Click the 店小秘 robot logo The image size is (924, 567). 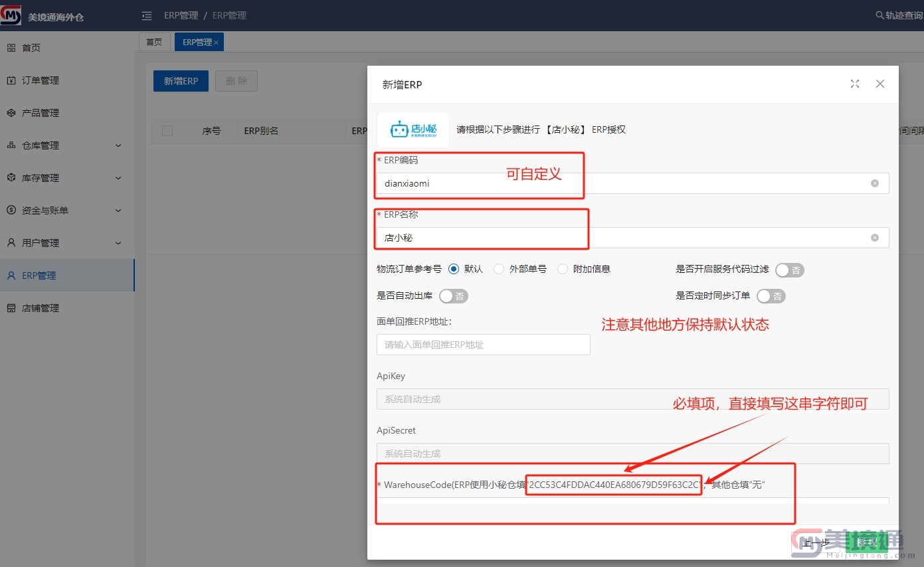click(413, 129)
